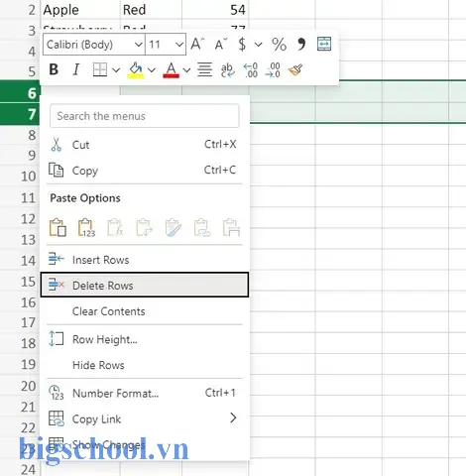
Task: Toggle Bold formatting in mini toolbar
Action: (x=54, y=69)
